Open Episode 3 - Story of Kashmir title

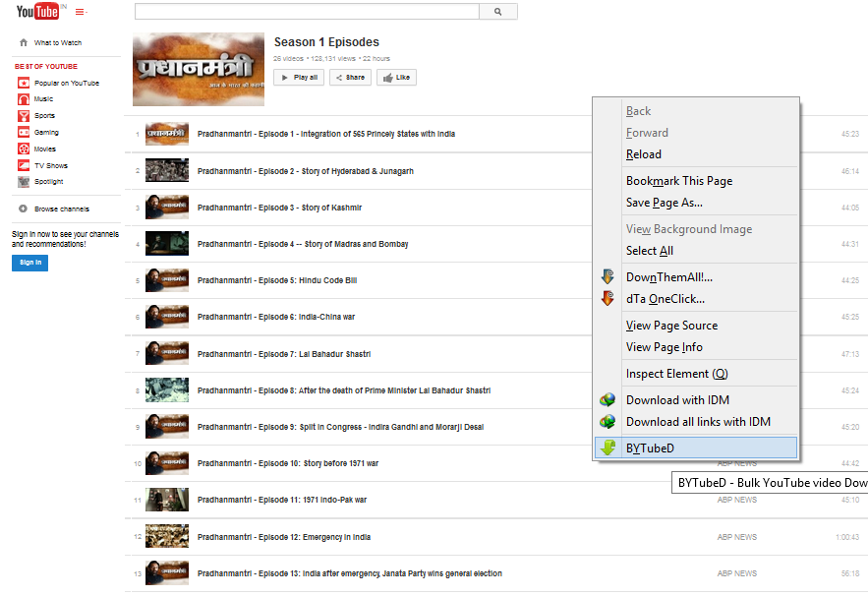[279, 208]
